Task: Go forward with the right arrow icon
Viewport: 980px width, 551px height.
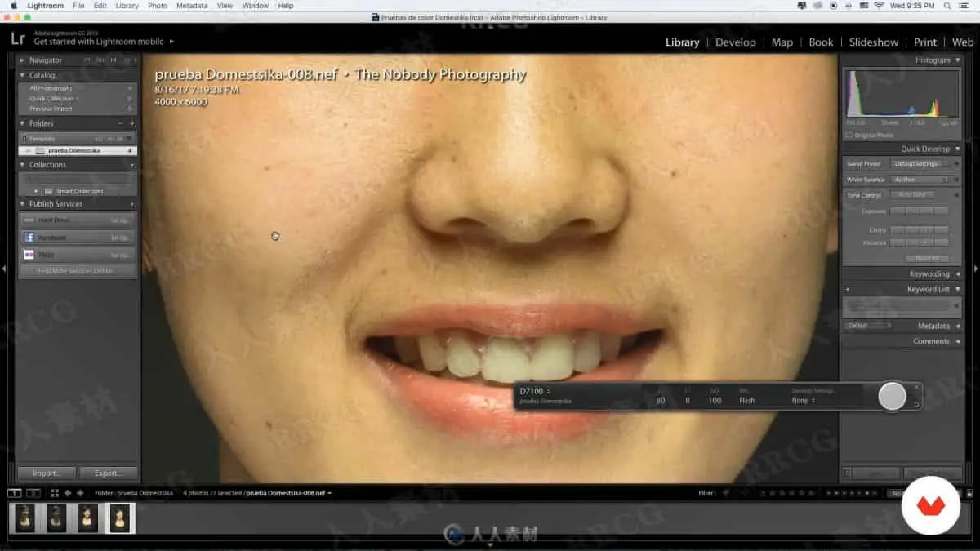Action: pos(80,493)
